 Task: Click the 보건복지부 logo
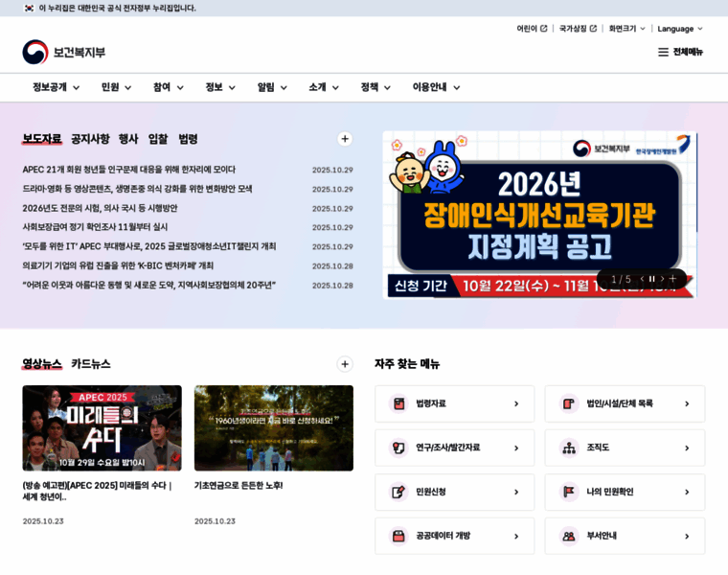pyautogui.click(x=64, y=52)
